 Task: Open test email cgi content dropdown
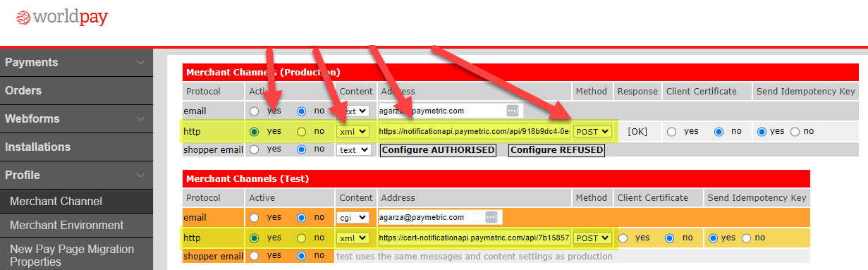click(x=353, y=218)
